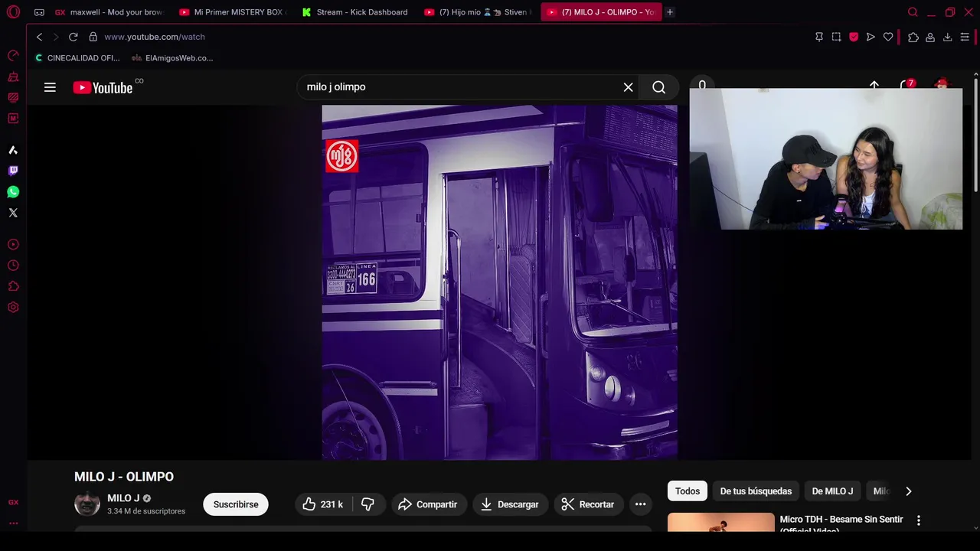Take a snapshot with toolbar capture icon
This screenshot has width=980, height=551.
(x=836, y=37)
